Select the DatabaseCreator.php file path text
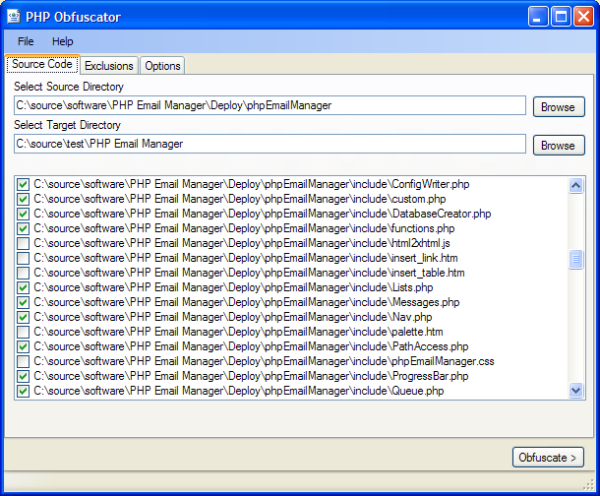This screenshot has height=496, width=600. tap(262, 214)
